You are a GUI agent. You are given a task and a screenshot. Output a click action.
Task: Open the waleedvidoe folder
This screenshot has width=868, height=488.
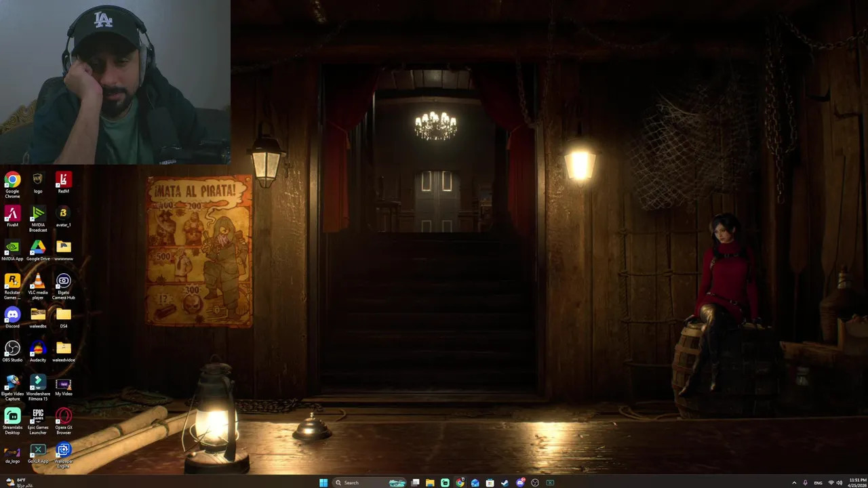pyautogui.click(x=63, y=352)
